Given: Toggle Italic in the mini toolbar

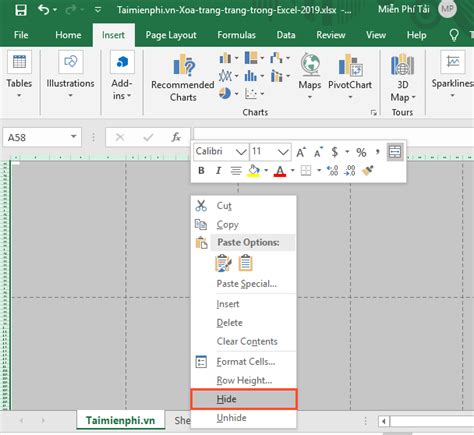Looking at the screenshot, I should tap(218, 171).
